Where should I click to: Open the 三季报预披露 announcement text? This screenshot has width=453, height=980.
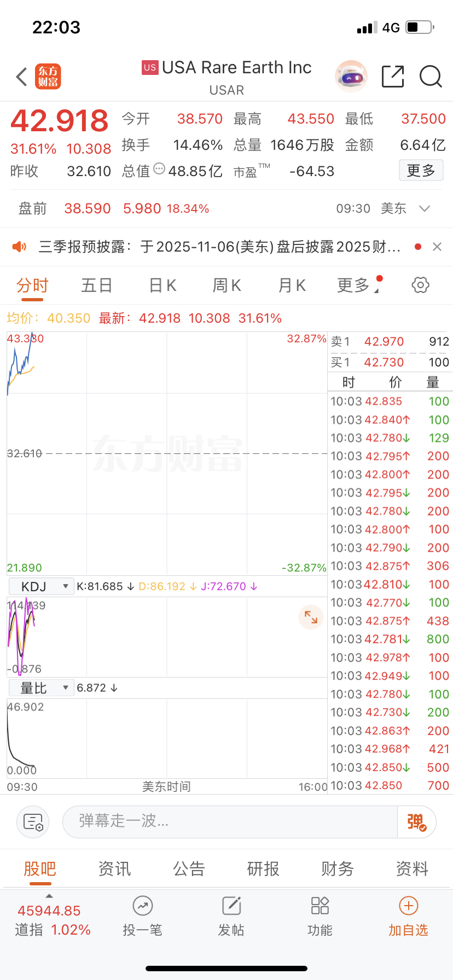point(220,247)
